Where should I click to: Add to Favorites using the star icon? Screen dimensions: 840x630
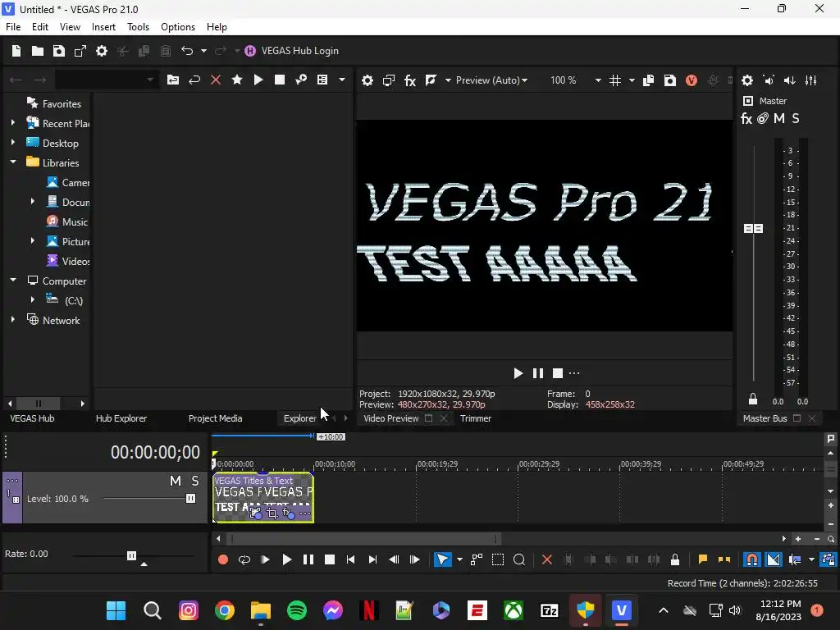[x=237, y=80]
